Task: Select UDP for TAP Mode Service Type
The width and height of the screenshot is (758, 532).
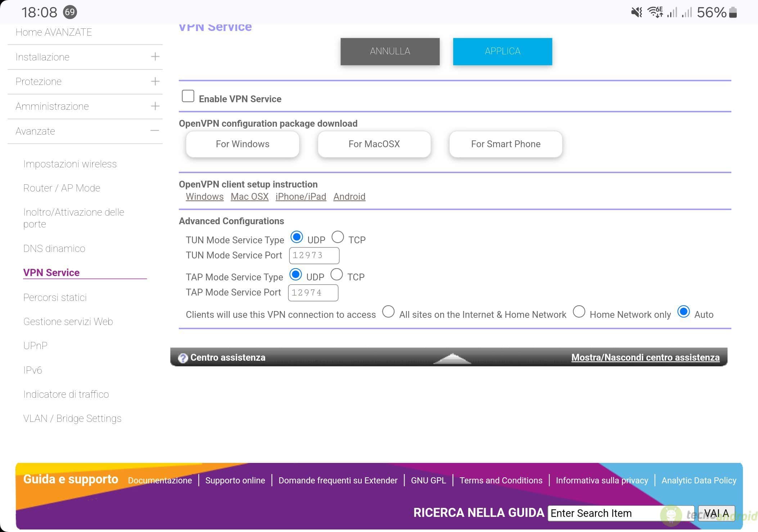Action: click(x=295, y=275)
